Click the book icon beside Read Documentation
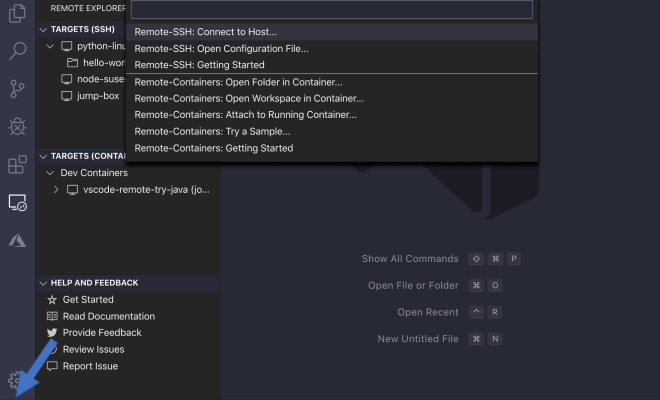 tap(52, 316)
